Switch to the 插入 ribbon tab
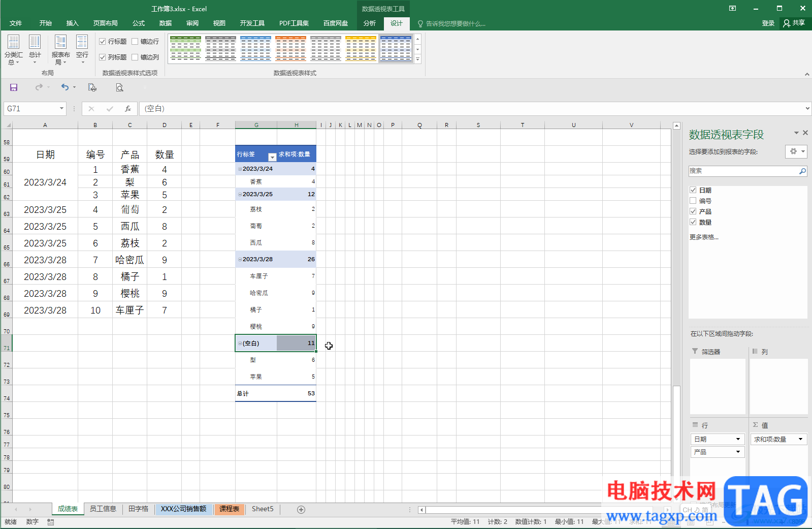 tap(73, 23)
